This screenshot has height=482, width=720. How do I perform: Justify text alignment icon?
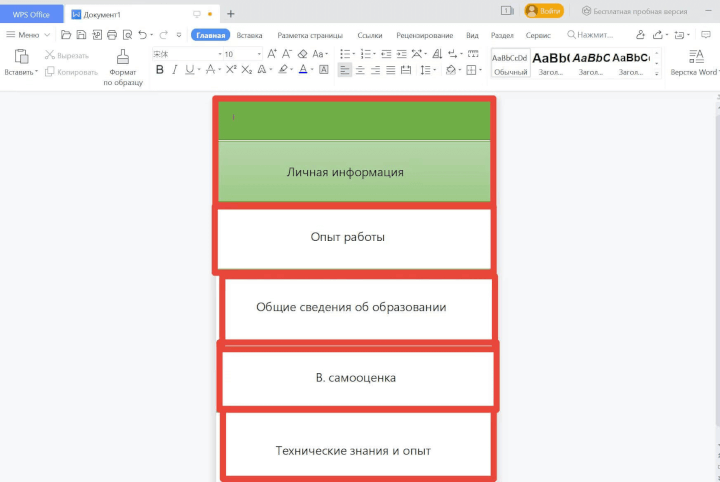[390, 70]
